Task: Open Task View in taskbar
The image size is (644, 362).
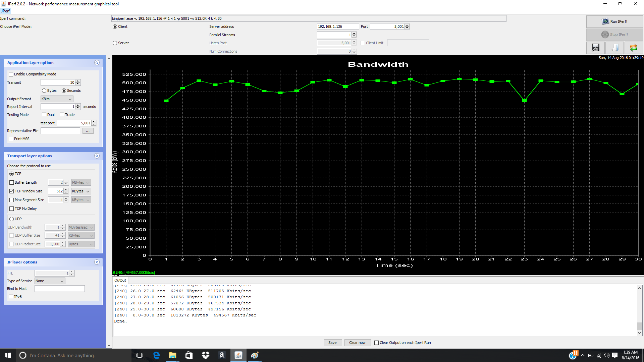Action: point(140,355)
